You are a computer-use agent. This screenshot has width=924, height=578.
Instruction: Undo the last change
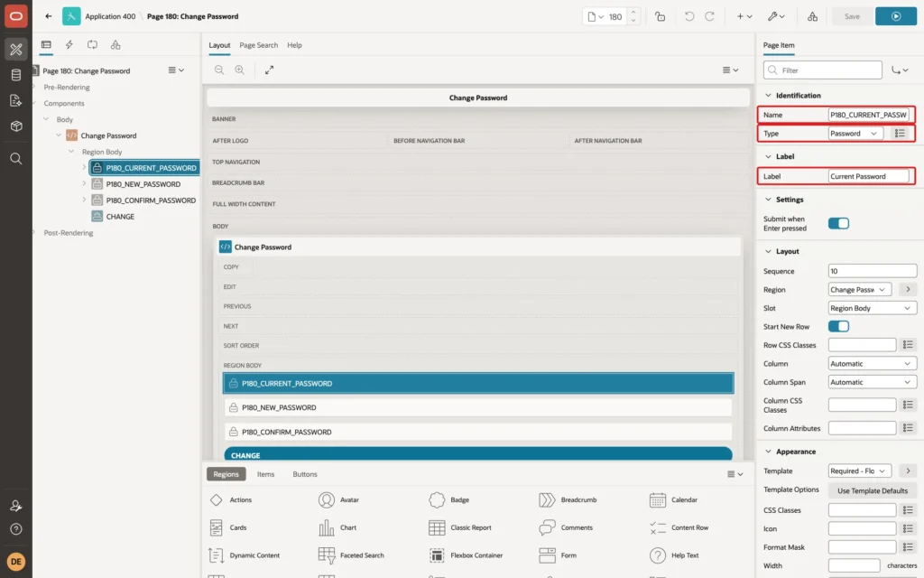tap(688, 16)
